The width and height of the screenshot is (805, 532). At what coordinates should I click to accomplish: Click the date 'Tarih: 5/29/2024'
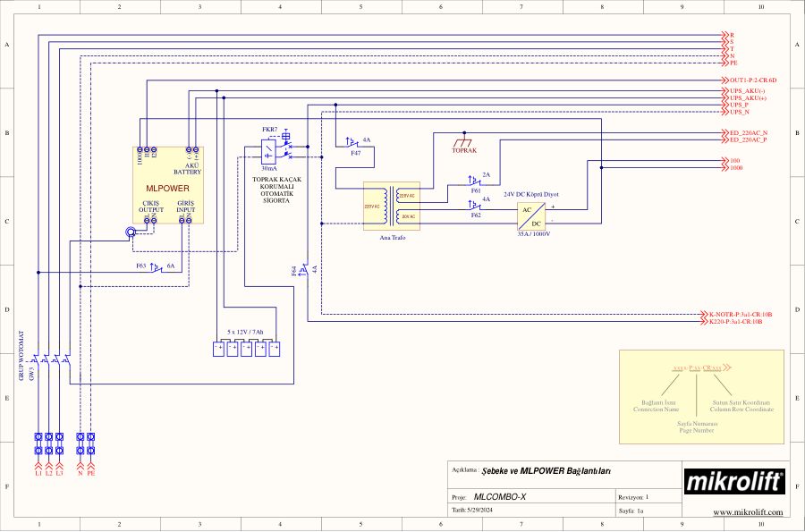[x=471, y=510]
